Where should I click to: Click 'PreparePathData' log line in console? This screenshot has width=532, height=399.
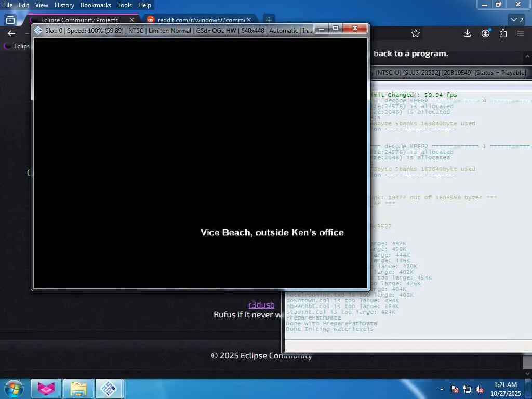313,318
